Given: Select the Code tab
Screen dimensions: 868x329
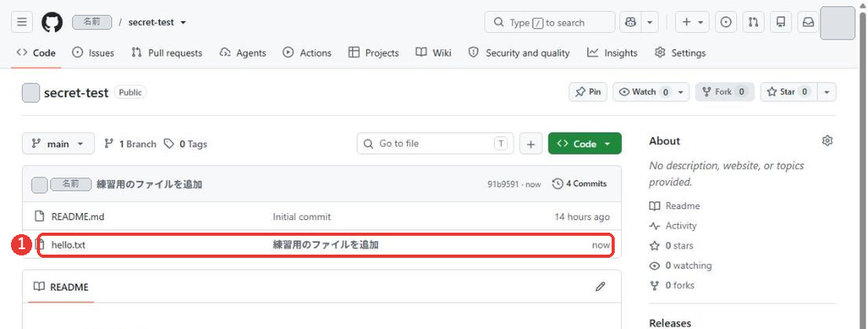Looking at the screenshot, I should click(36, 53).
